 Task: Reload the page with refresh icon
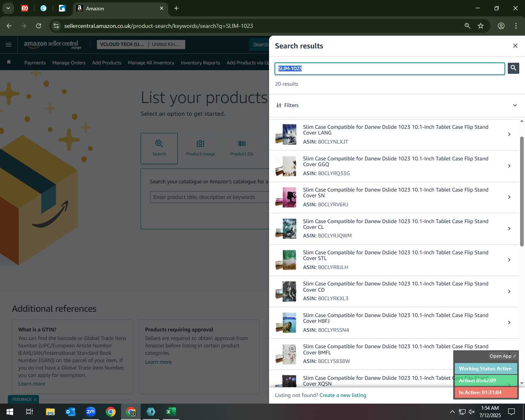click(x=39, y=26)
